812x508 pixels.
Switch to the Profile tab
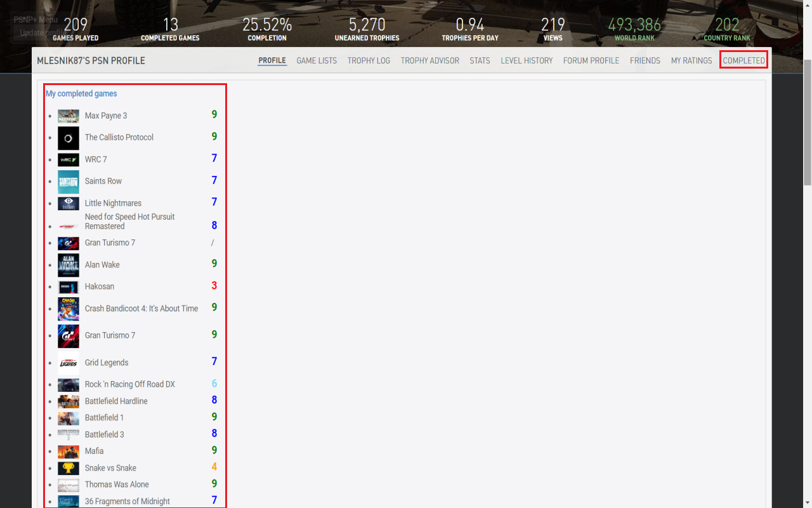(272, 61)
